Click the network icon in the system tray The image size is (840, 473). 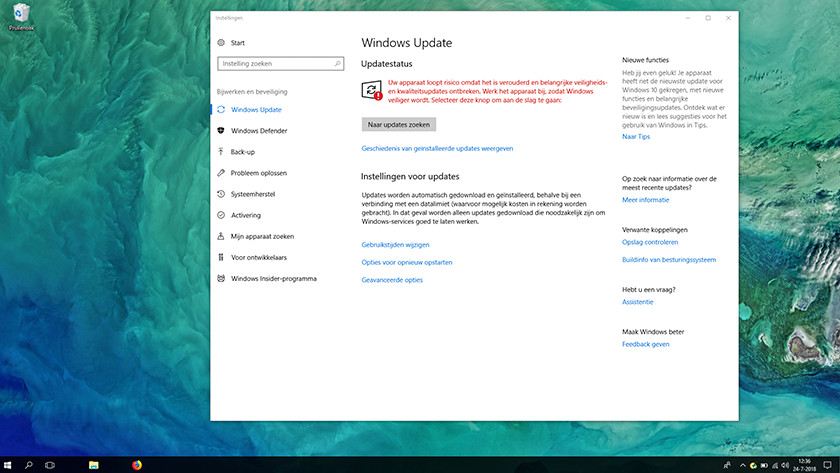(x=775, y=466)
